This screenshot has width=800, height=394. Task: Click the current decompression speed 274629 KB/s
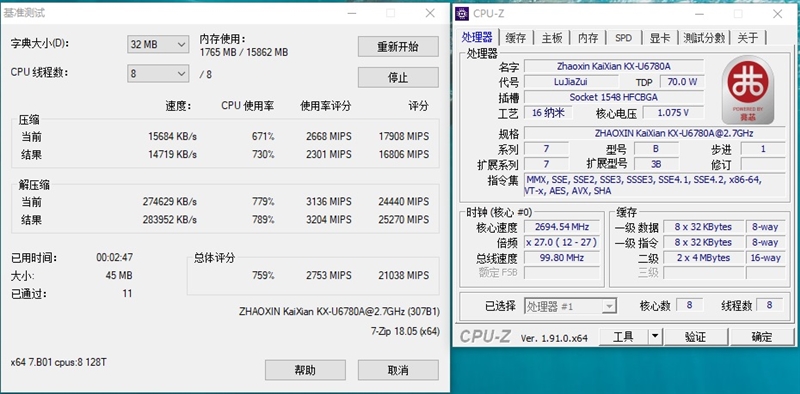(169, 202)
